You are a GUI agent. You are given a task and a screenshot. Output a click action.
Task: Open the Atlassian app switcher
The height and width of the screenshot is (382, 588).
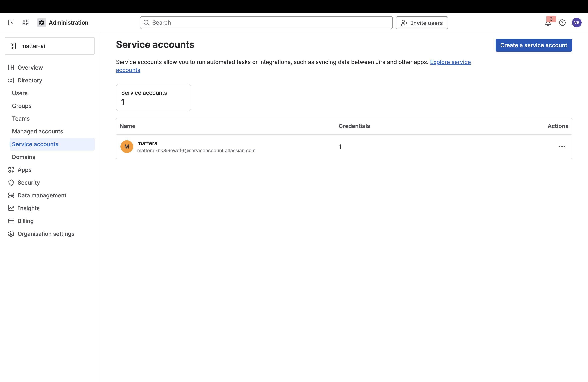[x=25, y=22]
